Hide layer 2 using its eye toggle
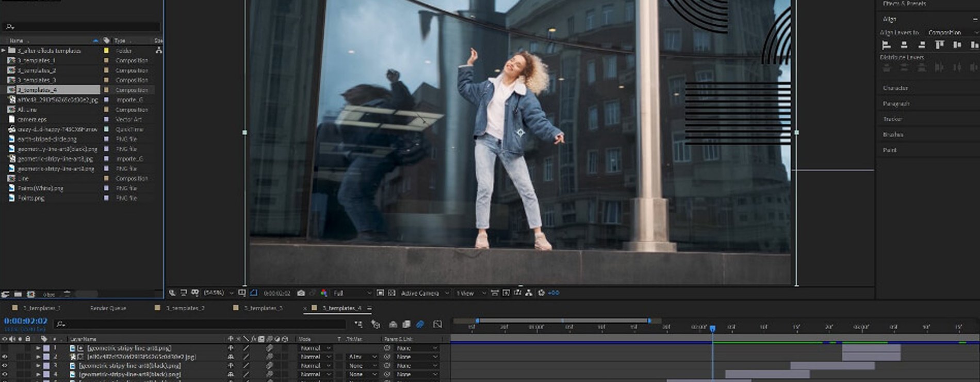 click(5, 357)
